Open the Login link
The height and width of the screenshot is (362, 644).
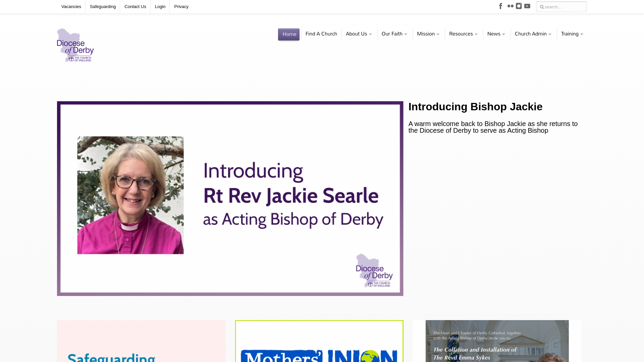click(160, 7)
